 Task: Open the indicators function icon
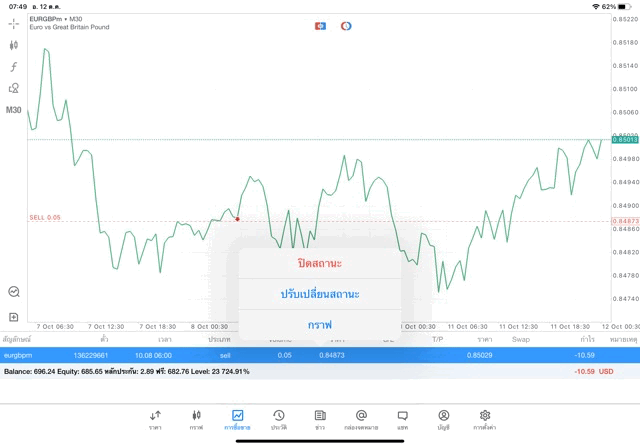pyautogui.click(x=14, y=66)
